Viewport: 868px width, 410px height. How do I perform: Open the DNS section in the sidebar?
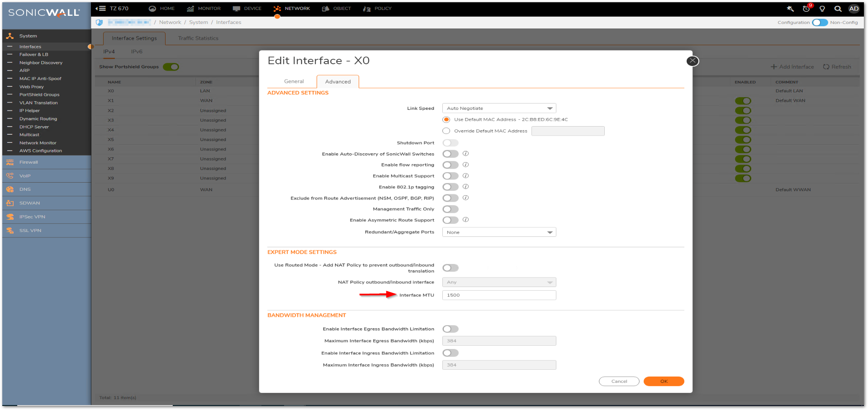point(47,189)
